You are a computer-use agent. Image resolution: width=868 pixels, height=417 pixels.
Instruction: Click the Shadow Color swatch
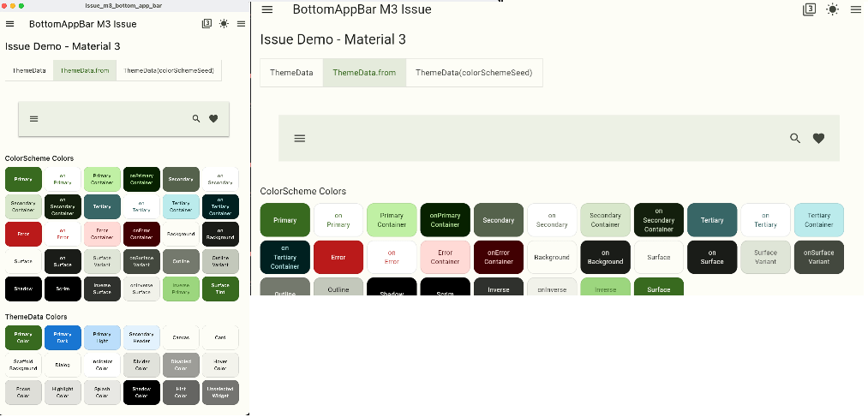click(x=141, y=392)
